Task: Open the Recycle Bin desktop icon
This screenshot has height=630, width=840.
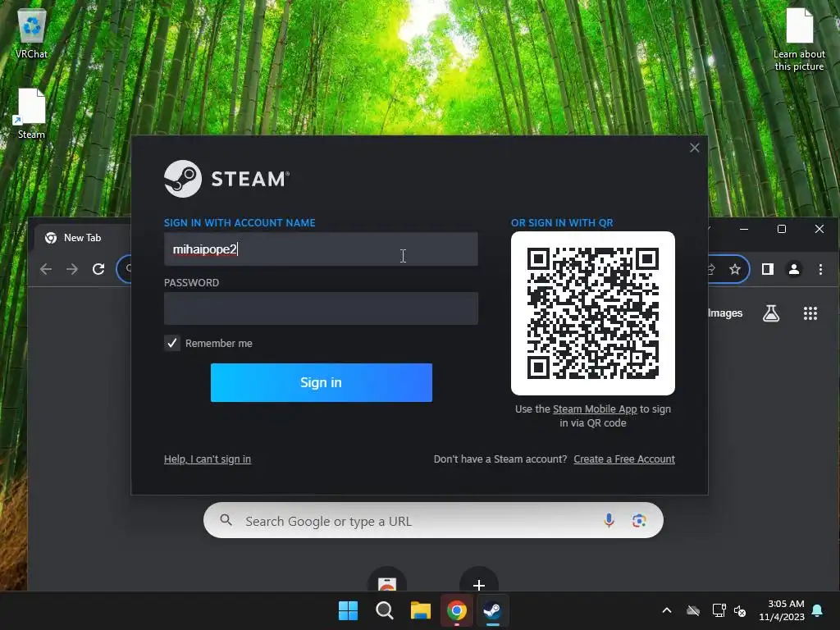Action: [x=32, y=34]
